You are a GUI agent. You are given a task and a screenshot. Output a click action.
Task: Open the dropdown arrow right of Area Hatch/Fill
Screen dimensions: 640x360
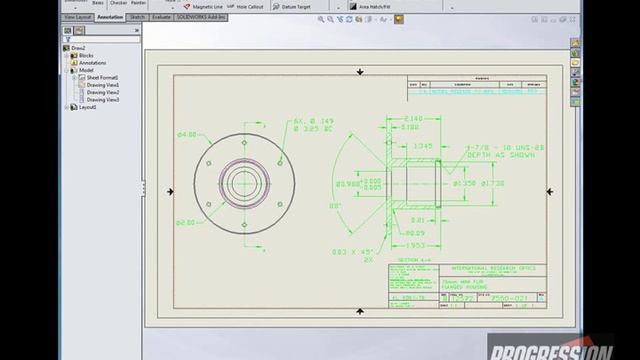tap(452, 8)
